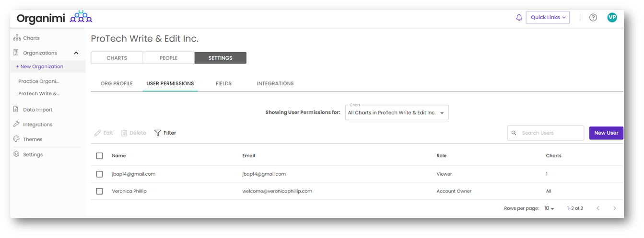
Task: Expand the Quick Links dropdown
Action: (x=548, y=18)
